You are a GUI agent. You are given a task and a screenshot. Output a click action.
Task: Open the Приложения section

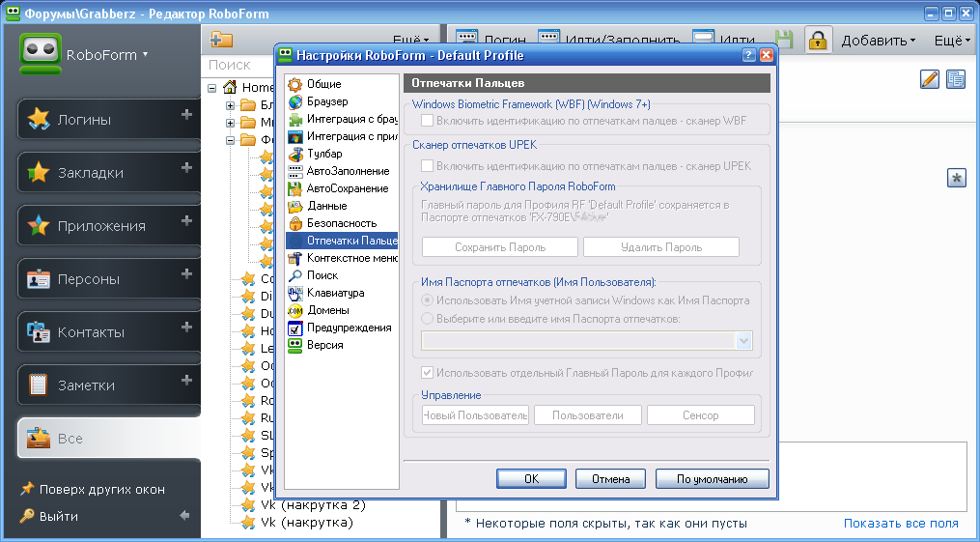[x=108, y=226]
